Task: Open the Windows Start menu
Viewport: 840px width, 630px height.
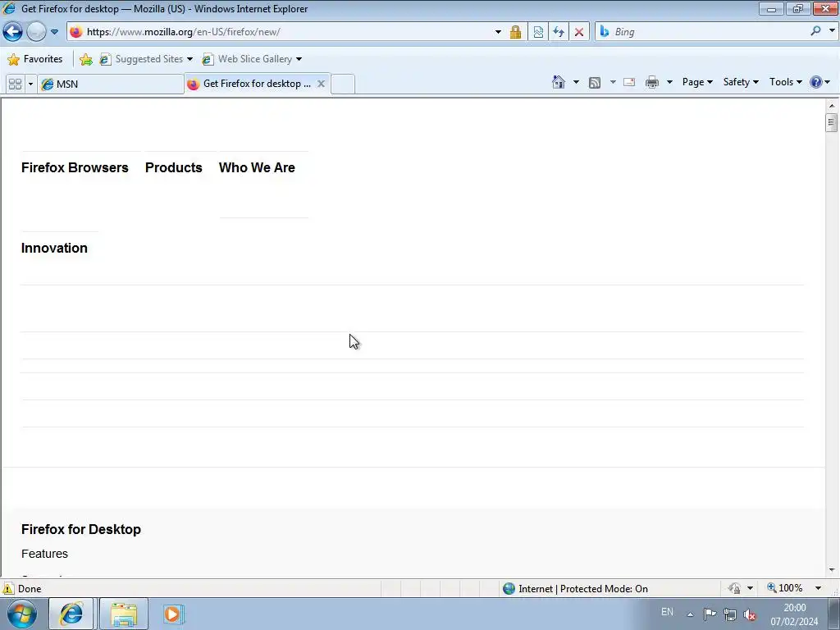Action: [x=22, y=614]
